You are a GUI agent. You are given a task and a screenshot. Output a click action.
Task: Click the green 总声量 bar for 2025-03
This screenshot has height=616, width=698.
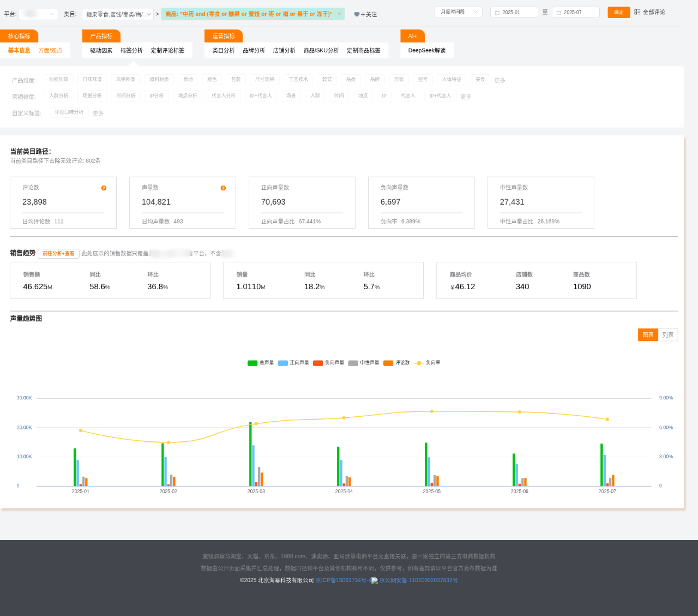250,454
